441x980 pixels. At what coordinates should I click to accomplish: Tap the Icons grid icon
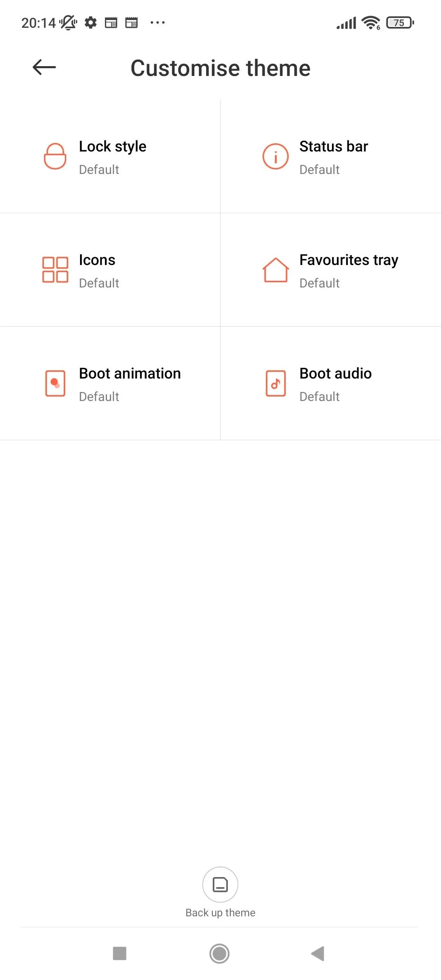[x=55, y=269]
